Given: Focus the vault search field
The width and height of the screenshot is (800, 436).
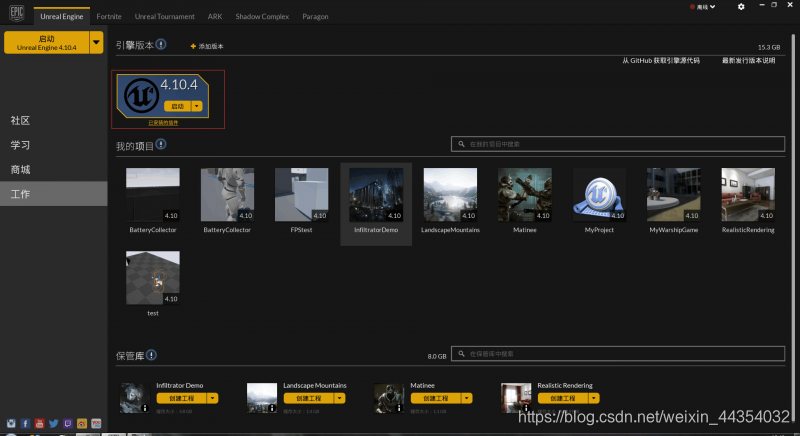Looking at the screenshot, I should click(x=618, y=353).
